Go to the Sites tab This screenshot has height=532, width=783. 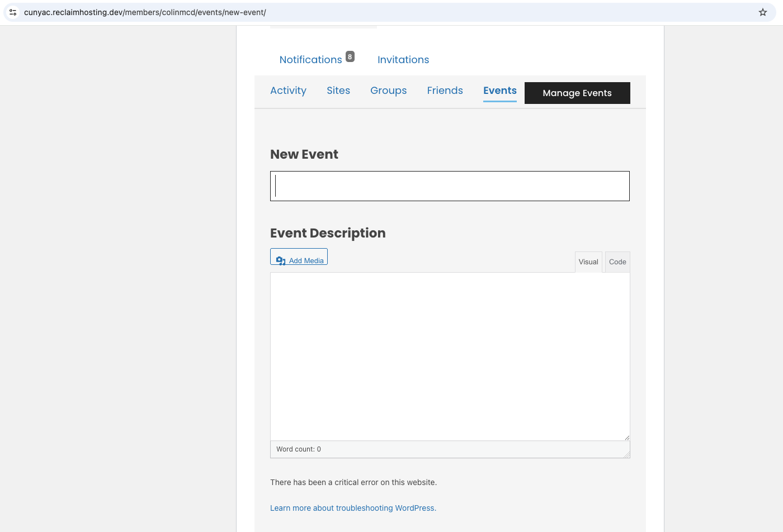(338, 91)
